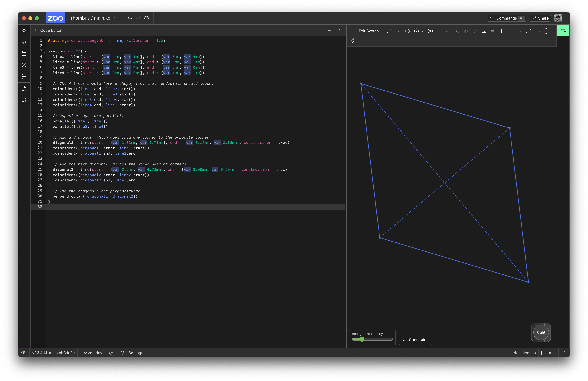Image resolution: width=588 pixels, height=381 pixels.
Task: Click the parallel([line1, line3]) code line
Action: [x=80, y=121]
